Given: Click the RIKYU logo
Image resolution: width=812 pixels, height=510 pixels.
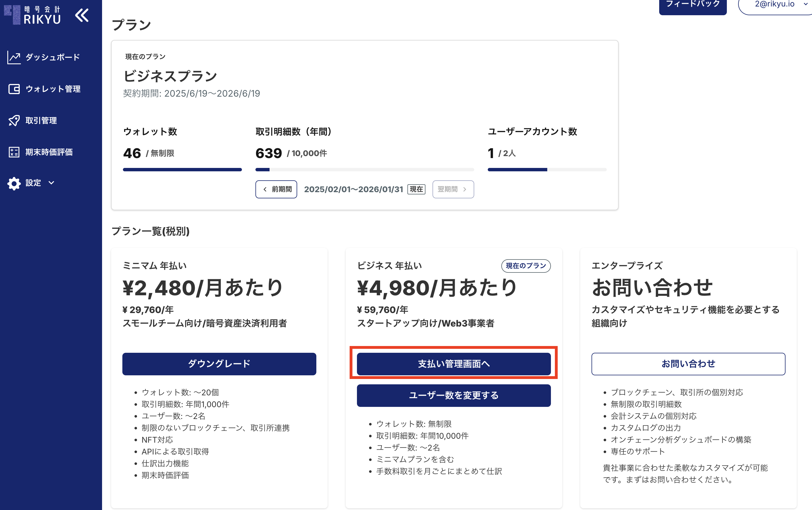Looking at the screenshot, I should pyautogui.click(x=33, y=15).
